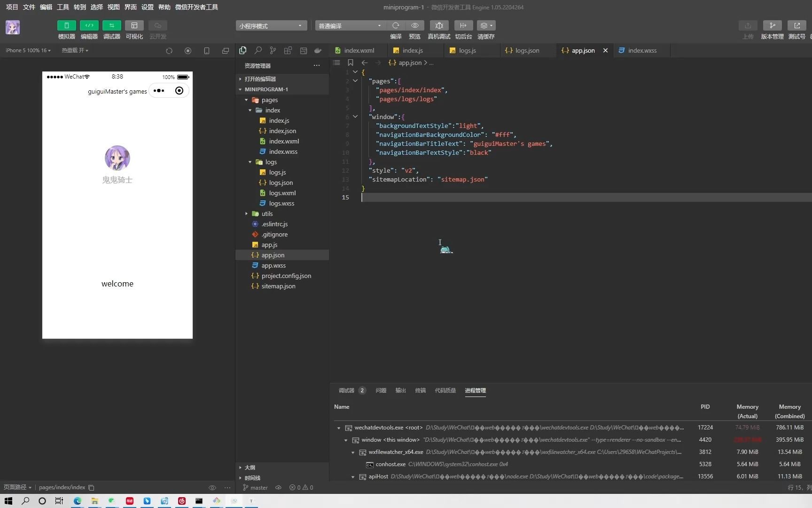Open the debugger tab in bottom panel
This screenshot has width=812, height=508.
click(x=346, y=390)
